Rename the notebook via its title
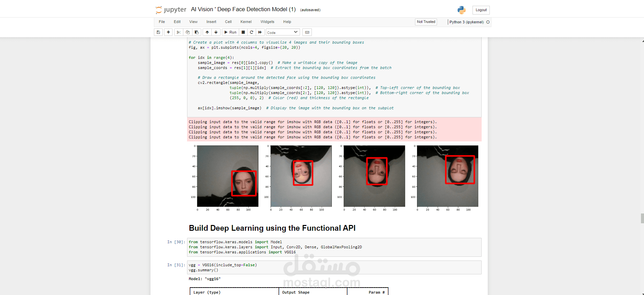This screenshot has width=644, height=295. click(243, 9)
